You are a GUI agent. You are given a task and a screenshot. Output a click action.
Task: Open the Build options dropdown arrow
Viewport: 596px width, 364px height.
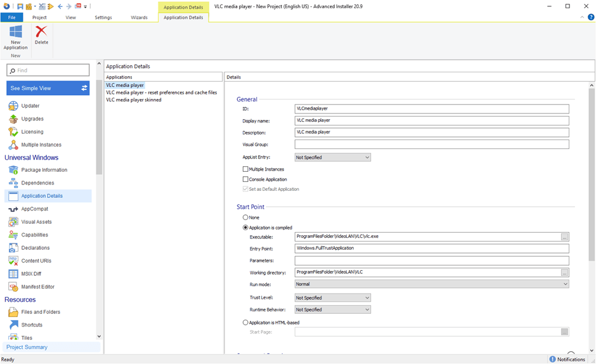point(35,6)
